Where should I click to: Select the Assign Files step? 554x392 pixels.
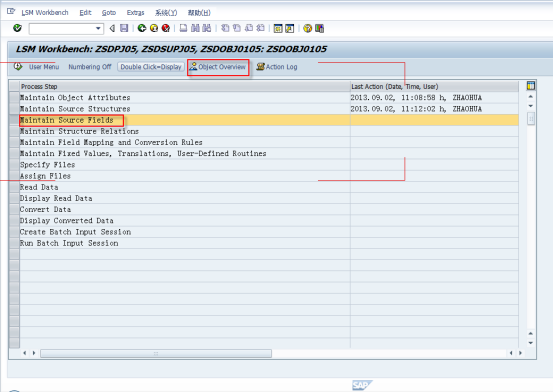(184, 176)
